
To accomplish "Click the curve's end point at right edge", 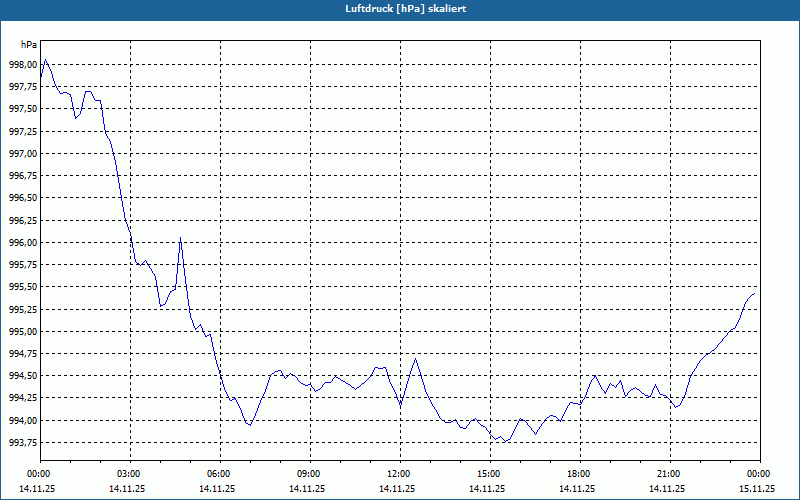I will point(755,294).
